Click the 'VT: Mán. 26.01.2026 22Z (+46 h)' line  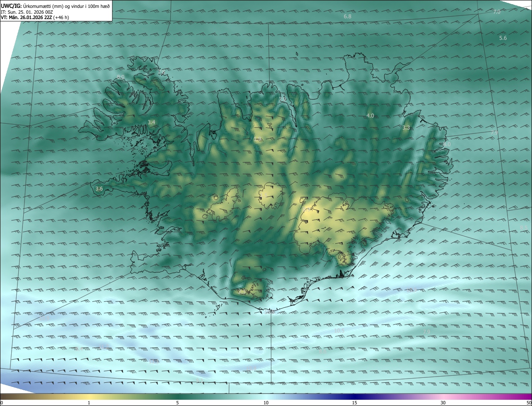click(34, 17)
